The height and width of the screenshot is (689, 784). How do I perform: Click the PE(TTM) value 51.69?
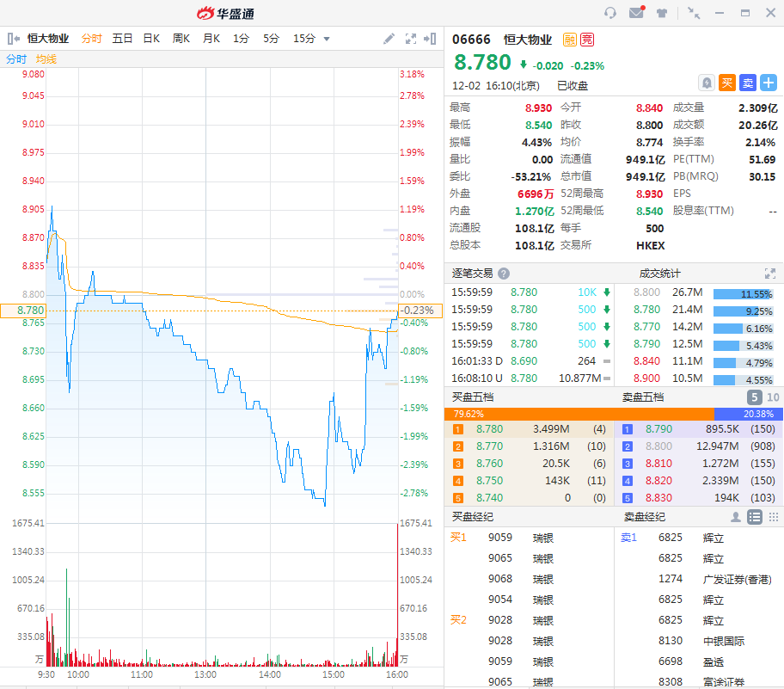point(762,160)
